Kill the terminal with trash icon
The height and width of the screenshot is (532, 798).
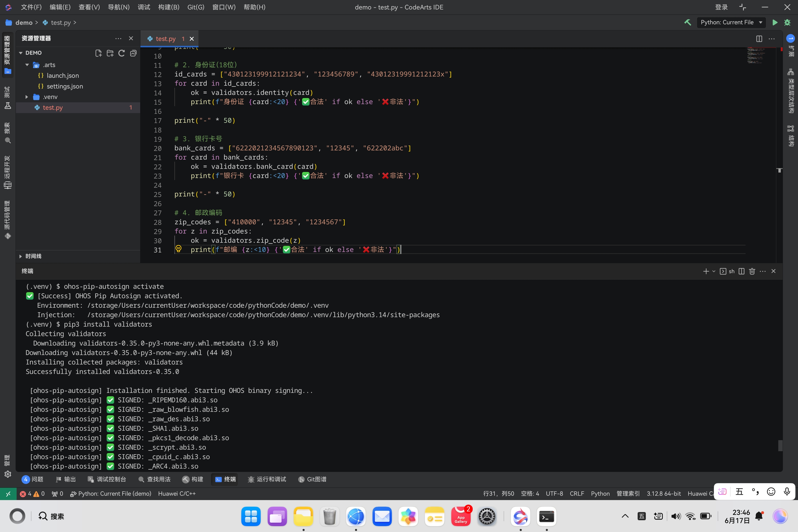(x=752, y=271)
